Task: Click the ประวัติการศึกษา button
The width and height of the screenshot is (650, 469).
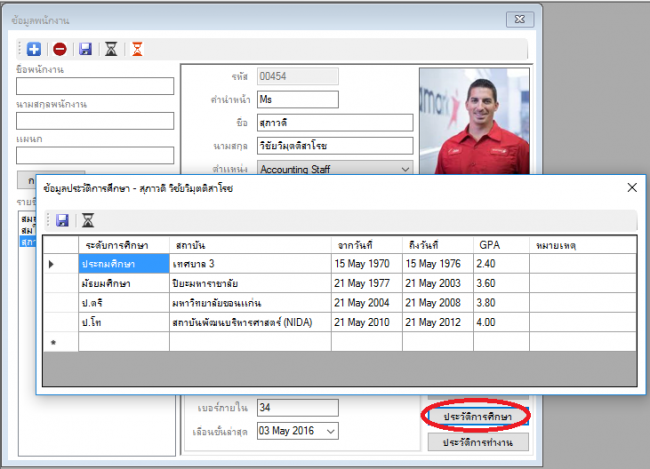Action: pyautogui.click(x=478, y=416)
